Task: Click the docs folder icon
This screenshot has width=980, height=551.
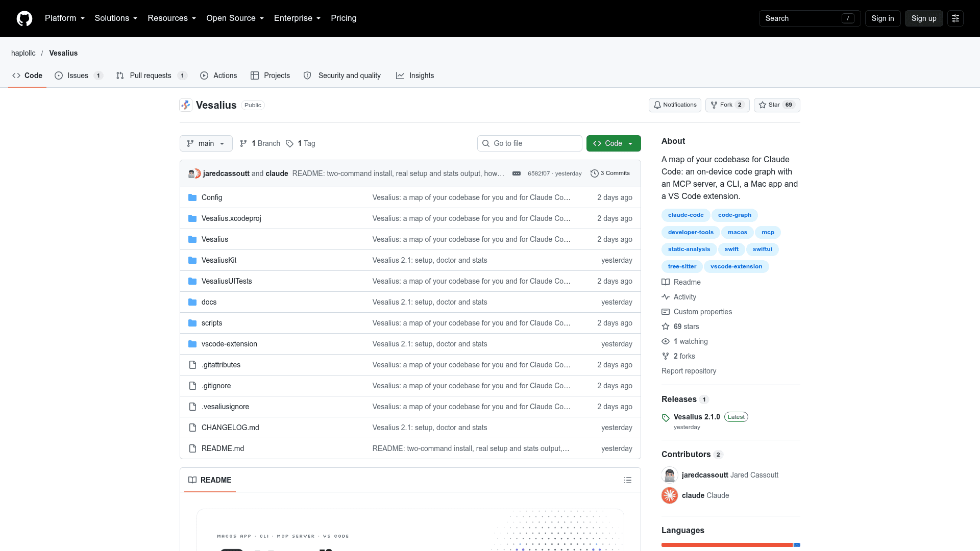Action: [192, 302]
